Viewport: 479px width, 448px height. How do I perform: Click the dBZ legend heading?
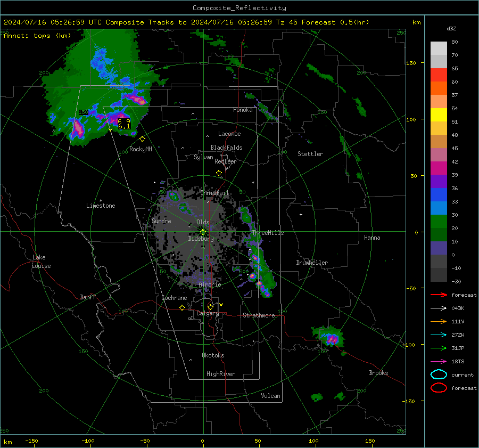tap(451, 28)
